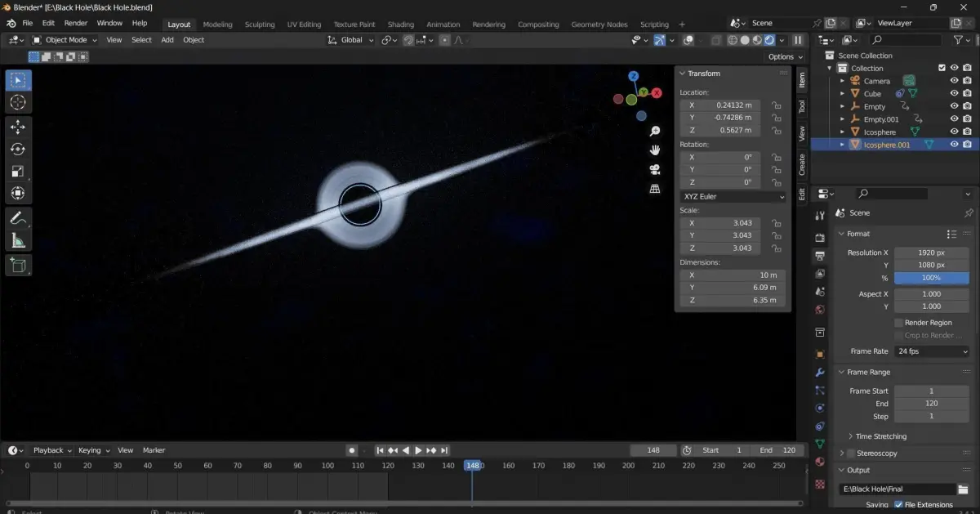This screenshot has height=514, width=980.
Task: Open the Render properties tab icon
Action: coord(821,237)
